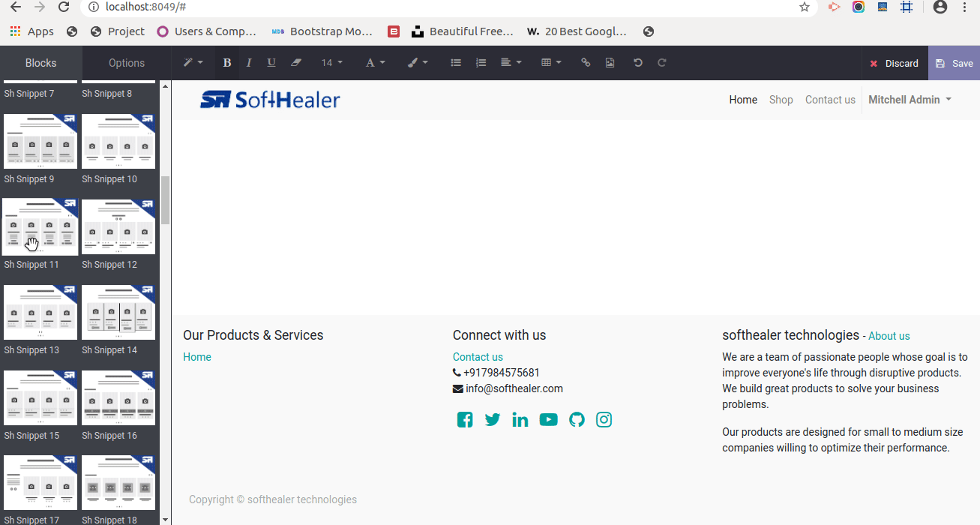Select the Sh Snippet 16 thumbnail
The image size is (980, 525).
pos(118,398)
